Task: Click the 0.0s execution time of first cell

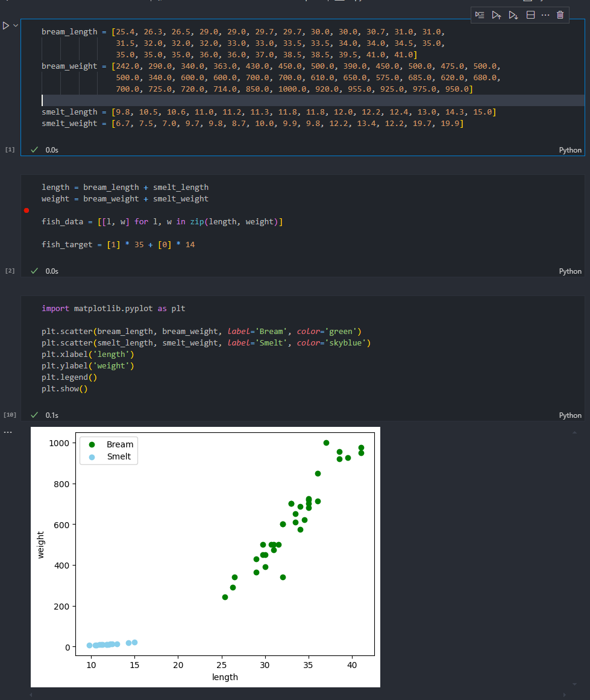Action: (52, 150)
